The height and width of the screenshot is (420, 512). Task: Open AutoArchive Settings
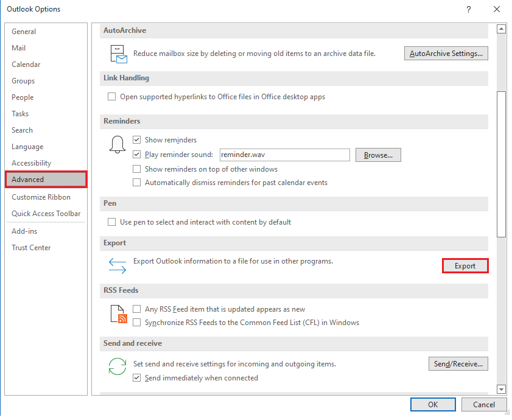click(446, 53)
